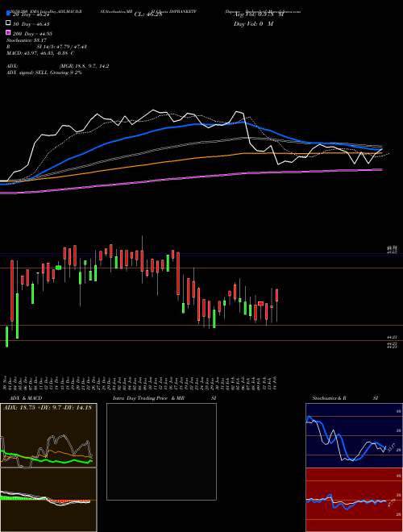
Task: Click the 'Day Vol: 0 M' label
Action: tap(253, 23)
